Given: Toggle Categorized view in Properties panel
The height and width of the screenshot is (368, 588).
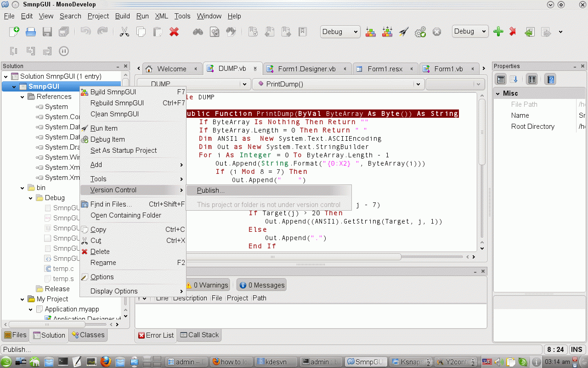Looking at the screenshot, I should pyautogui.click(x=501, y=80).
